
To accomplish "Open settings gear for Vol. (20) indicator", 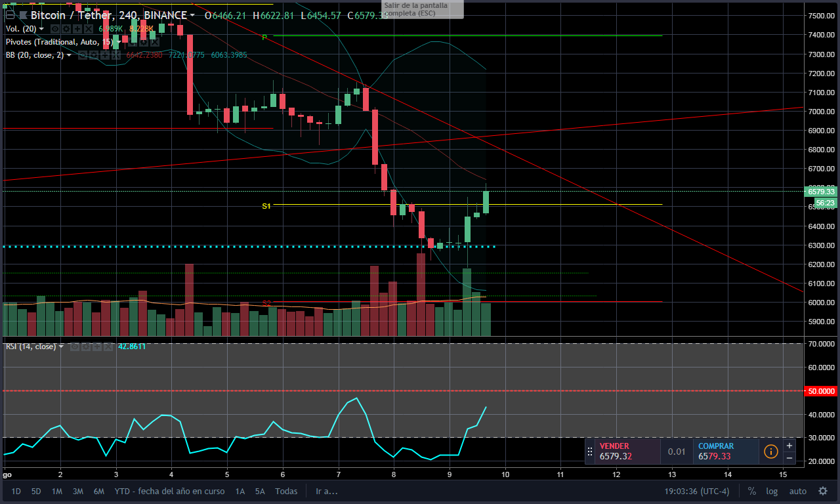I will 66,29.
